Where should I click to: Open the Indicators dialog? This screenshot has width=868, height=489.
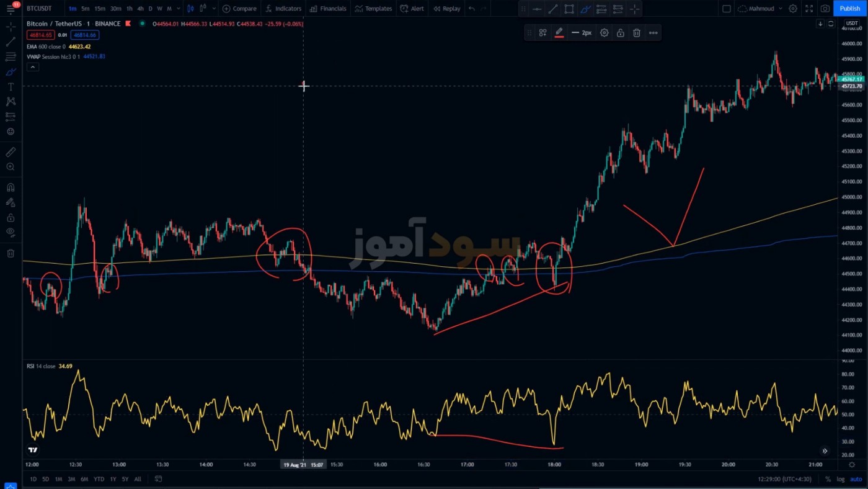(283, 9)
